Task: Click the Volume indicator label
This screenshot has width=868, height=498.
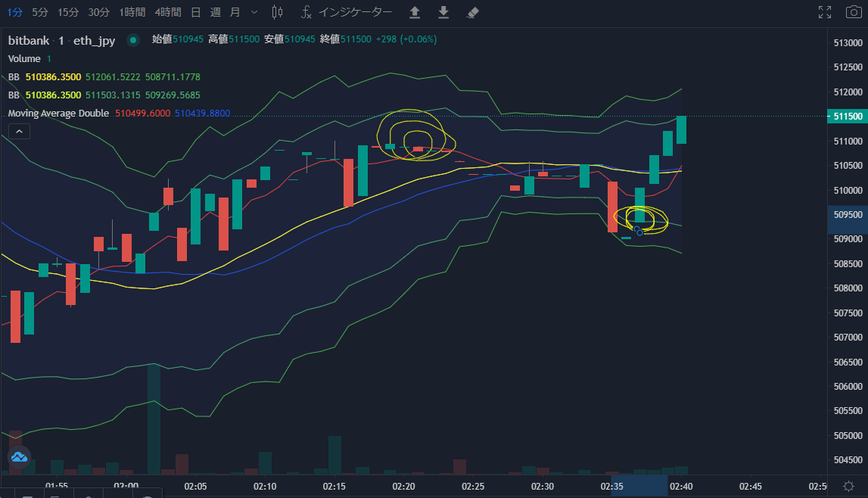Action: 24,58
